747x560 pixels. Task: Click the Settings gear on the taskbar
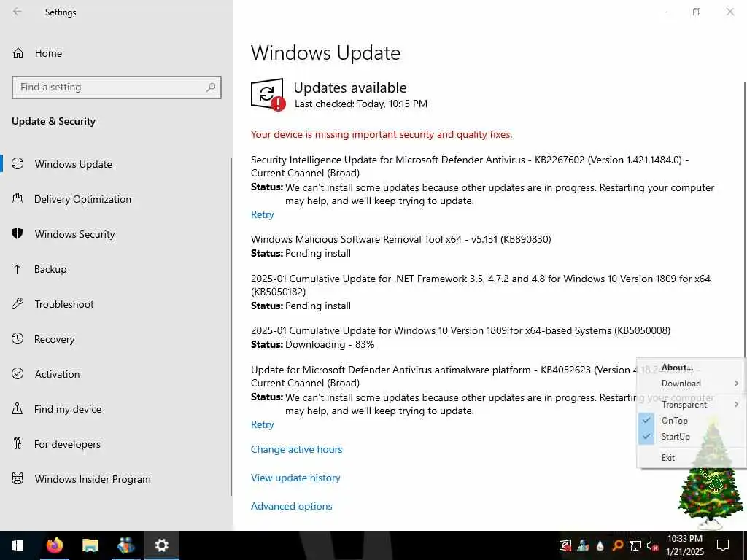tap(161, 545)
